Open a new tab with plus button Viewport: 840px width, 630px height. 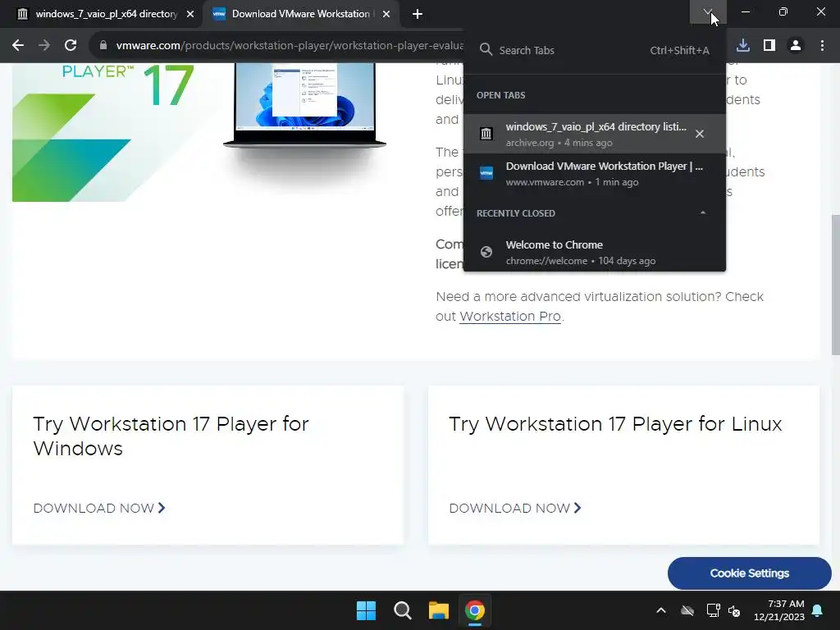point(418,14)
